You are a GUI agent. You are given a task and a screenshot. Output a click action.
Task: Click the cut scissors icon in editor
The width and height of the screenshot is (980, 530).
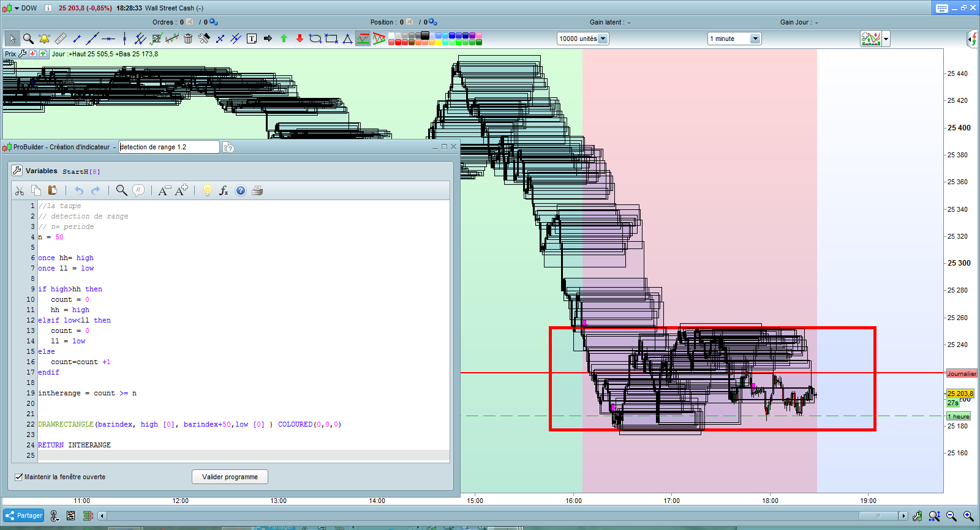point(20,190)
